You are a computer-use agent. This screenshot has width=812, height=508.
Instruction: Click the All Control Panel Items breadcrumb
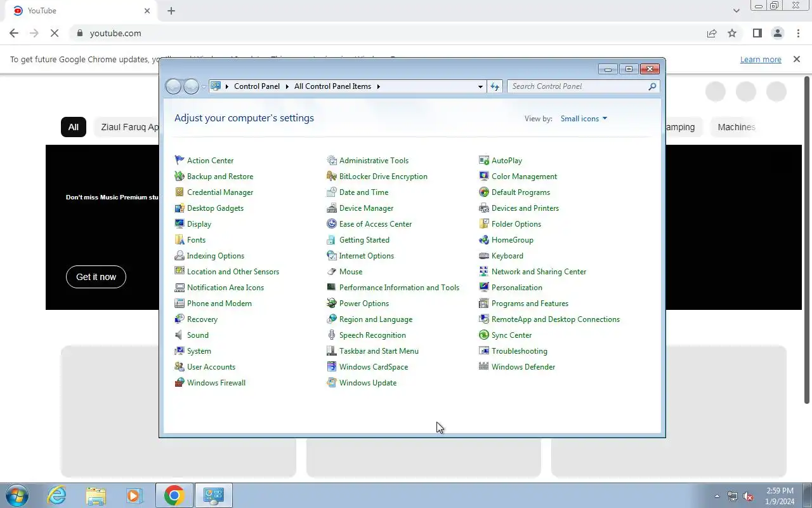point(332,86)
